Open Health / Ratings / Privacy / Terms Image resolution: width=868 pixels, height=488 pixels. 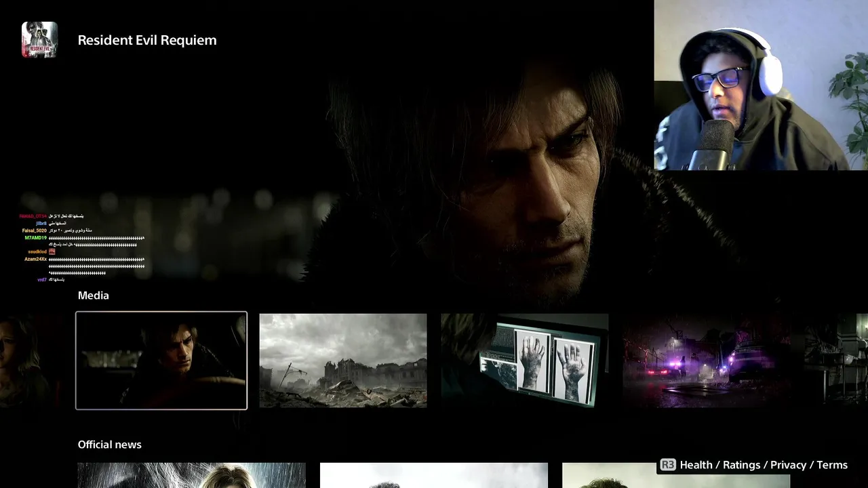[x=764, y=465]
